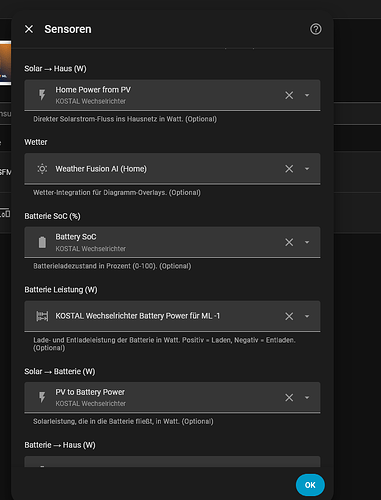Open the Batterie Leistung dropdown arrow

pos(307,316)
